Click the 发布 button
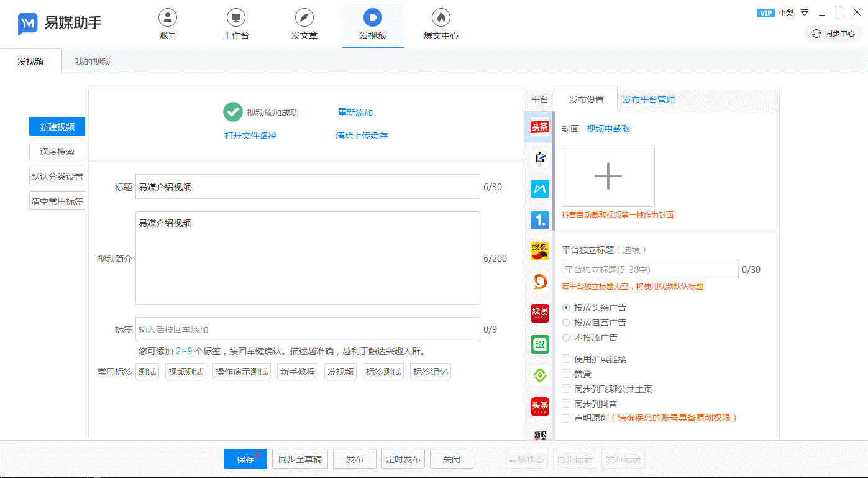 [x=355, y=459]
